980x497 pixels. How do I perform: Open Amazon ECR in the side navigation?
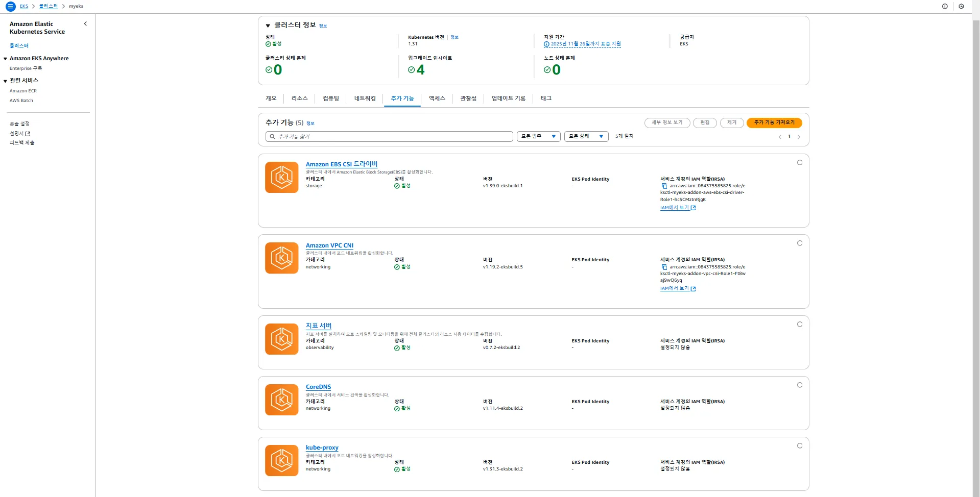pyautogui.click(x=23, y=91)
